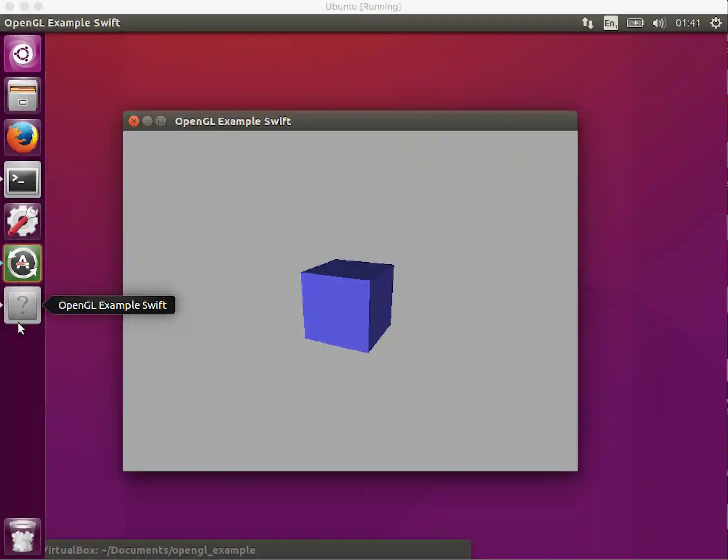Open System Settings from the launcher
The width and height of the screenshot is (728, 560).
click(23, 222)
